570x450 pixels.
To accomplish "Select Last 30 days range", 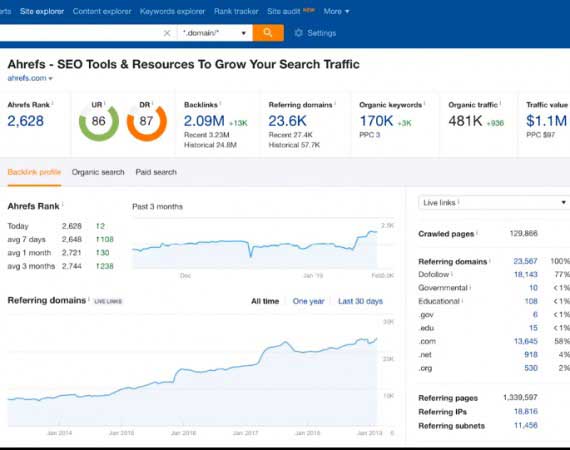I will click(360, 301).
